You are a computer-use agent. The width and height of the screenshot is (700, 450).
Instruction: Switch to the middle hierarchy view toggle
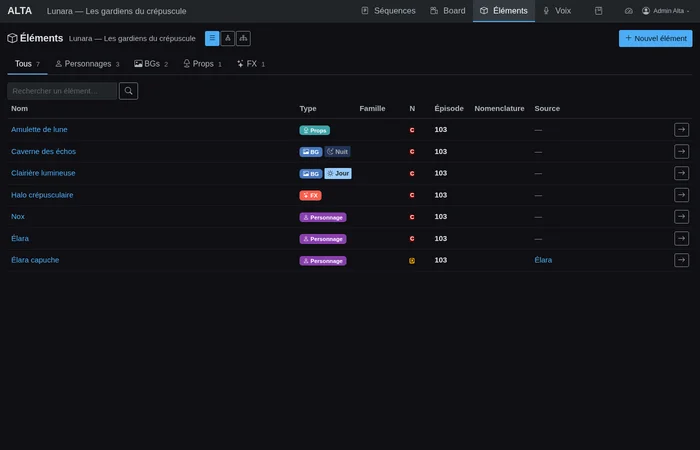(x=228, y=38)
